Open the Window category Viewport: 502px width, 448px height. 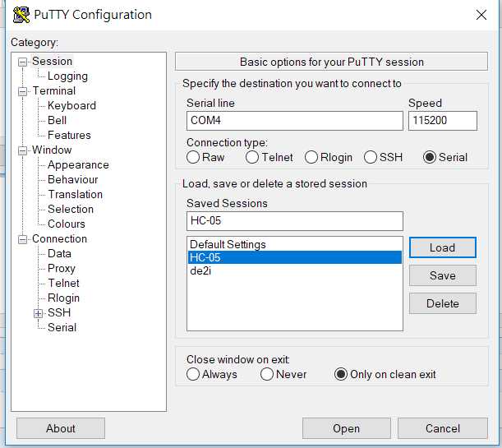(x=52, y=150)
